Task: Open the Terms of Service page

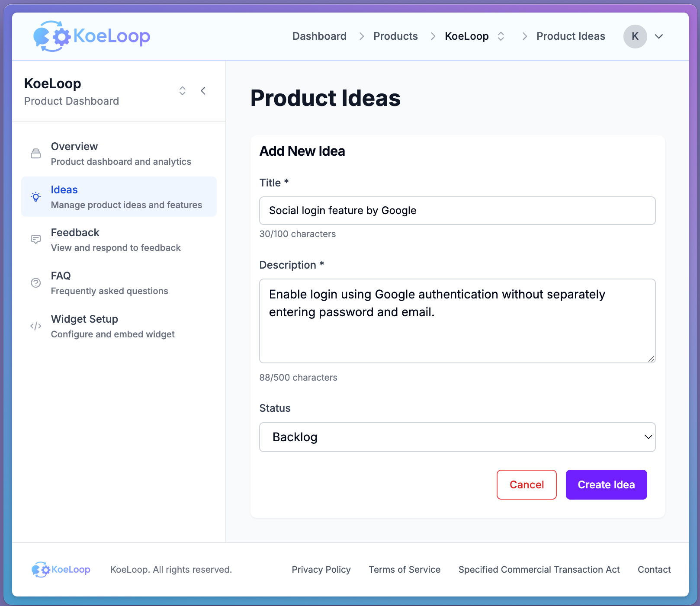Action: click(x=405, y=569)
